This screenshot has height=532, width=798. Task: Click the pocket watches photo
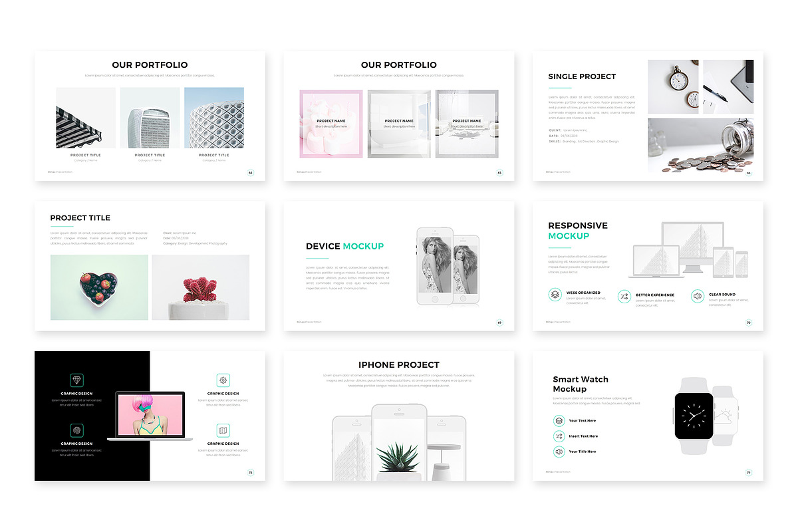point(673,86)
